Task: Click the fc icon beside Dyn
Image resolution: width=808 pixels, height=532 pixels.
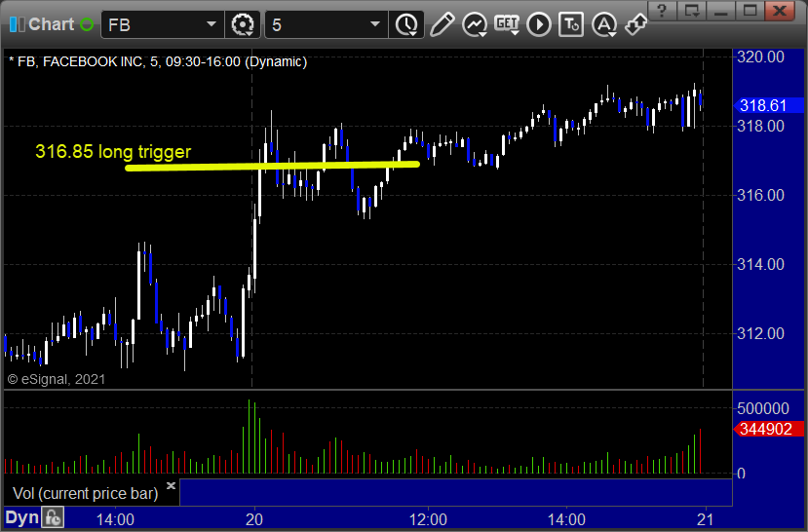Action: 53,517
